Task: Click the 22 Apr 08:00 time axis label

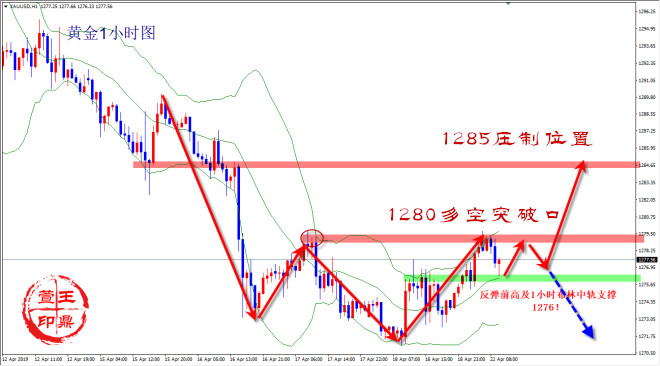Action: pyautogui.click(x=503, y=359)
